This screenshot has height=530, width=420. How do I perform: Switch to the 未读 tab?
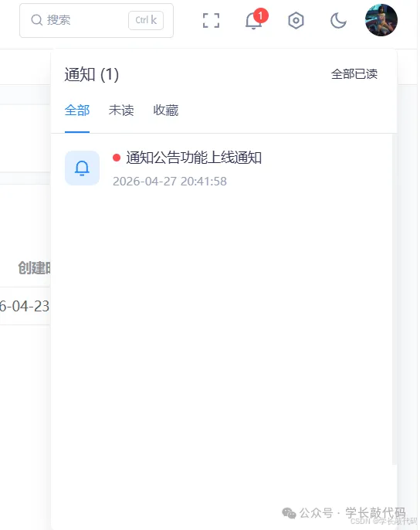[x=121, y=110]
